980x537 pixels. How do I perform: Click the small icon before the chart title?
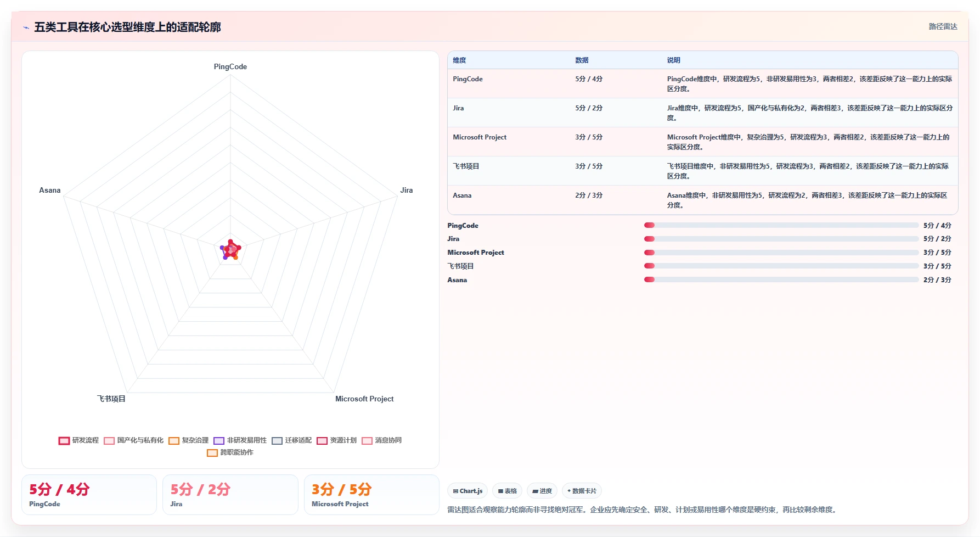[26, 27]
